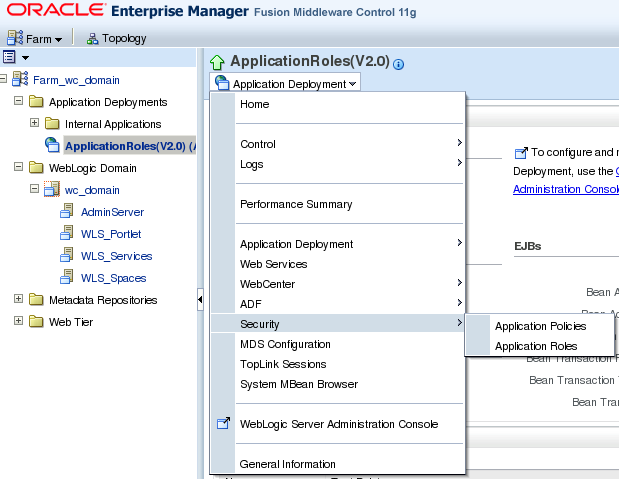Choose Home from the menu

pos(254,104)
